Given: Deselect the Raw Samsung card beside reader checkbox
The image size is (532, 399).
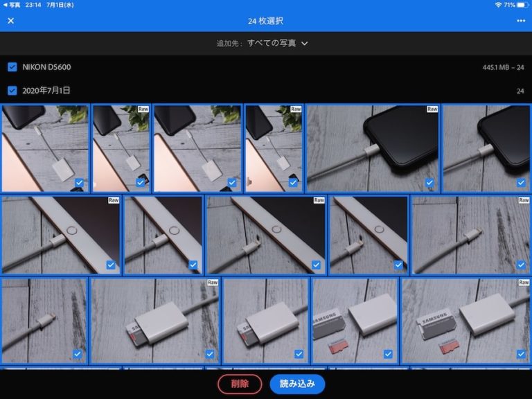Looking at the screenshot, I should coord(521,354).
